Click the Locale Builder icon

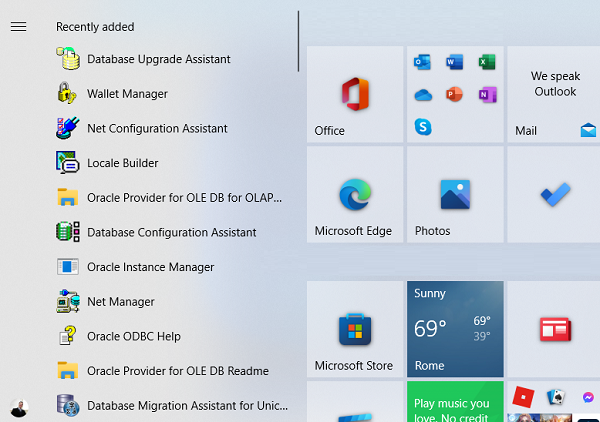[68, 162]
